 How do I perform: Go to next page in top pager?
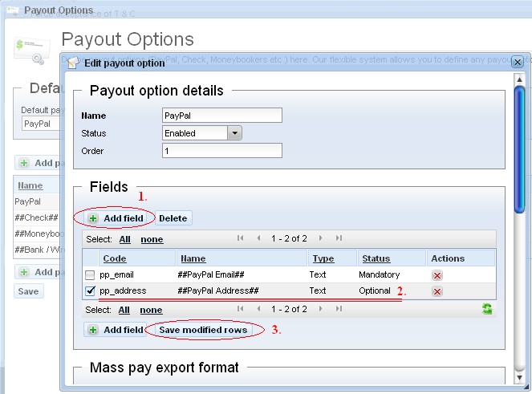tap(320, 238)
